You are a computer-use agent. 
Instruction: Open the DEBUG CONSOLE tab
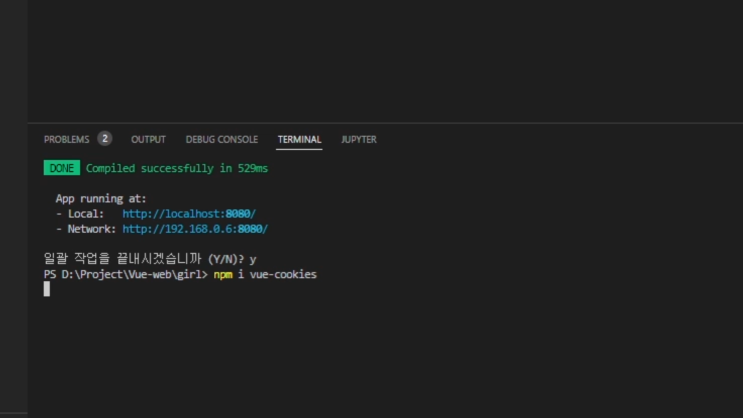pos(222,139)
